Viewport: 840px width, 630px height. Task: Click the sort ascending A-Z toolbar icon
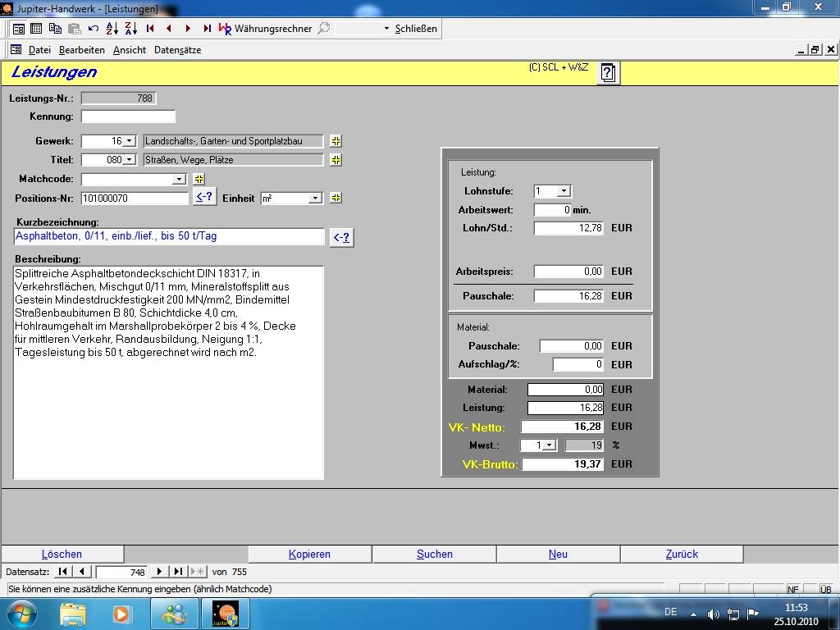[112, 28]
